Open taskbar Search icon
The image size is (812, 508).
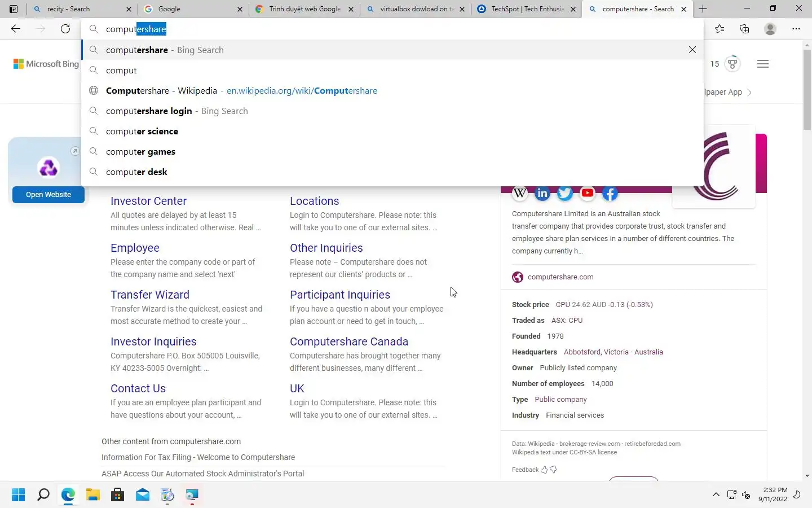(43, 495)
